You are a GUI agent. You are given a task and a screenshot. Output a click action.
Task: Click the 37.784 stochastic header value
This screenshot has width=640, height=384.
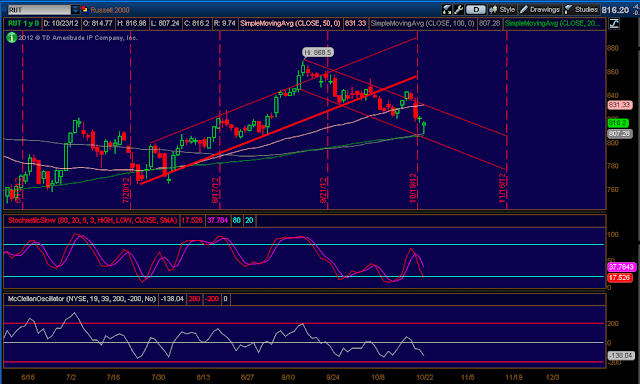(x=217, y=220)
